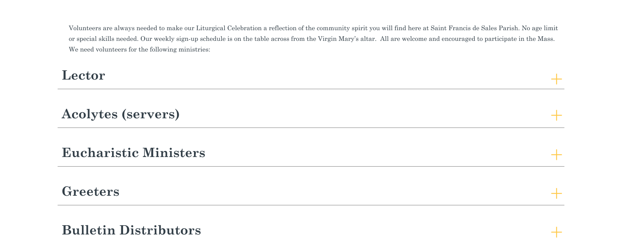
Task: Expand the Lector accordion heading
Action: click(83, 76)
